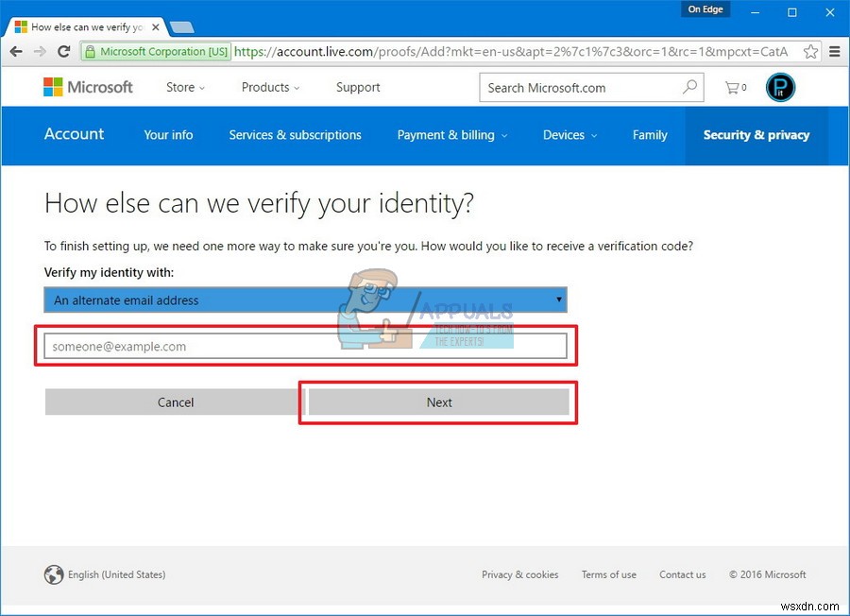Image resolution: width=850 pixels, height=616 pixels.
Task: Expand the Devices menu
Action: click(x=569, y=135)
